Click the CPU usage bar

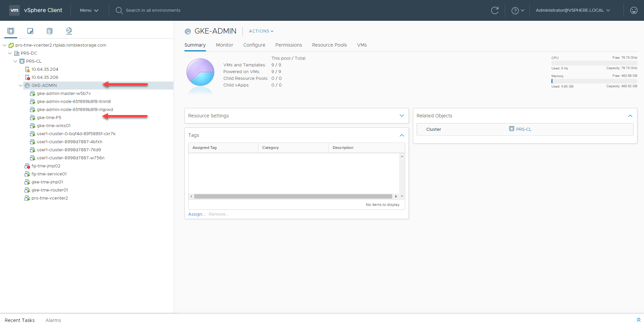click(x=594, y=63)
